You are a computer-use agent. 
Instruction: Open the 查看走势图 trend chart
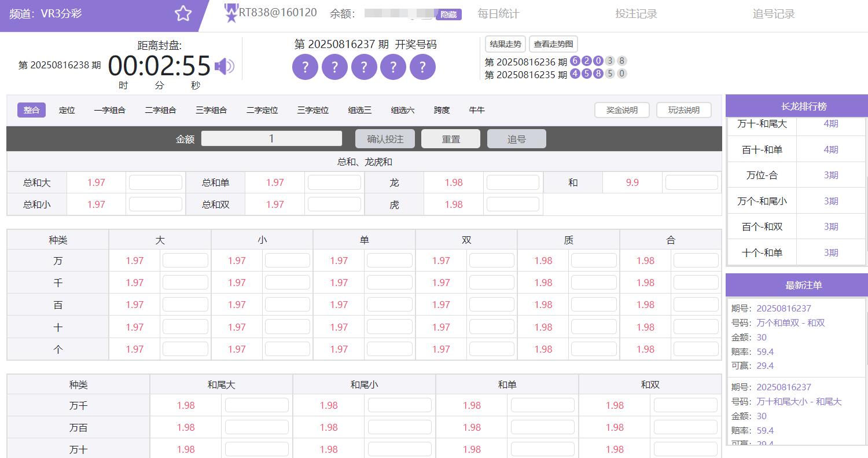pyautogui.click(x=553, y=44)
